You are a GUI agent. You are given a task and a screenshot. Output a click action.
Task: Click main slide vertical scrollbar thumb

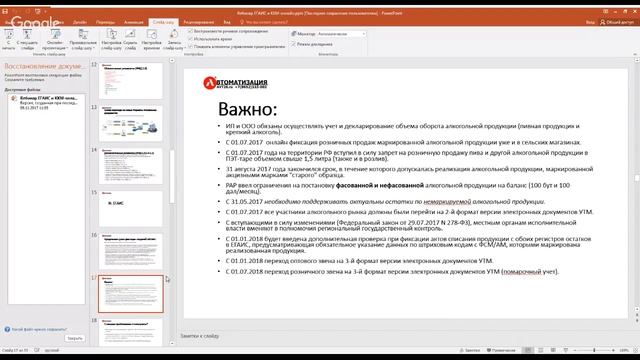click(x=637, y=178)
